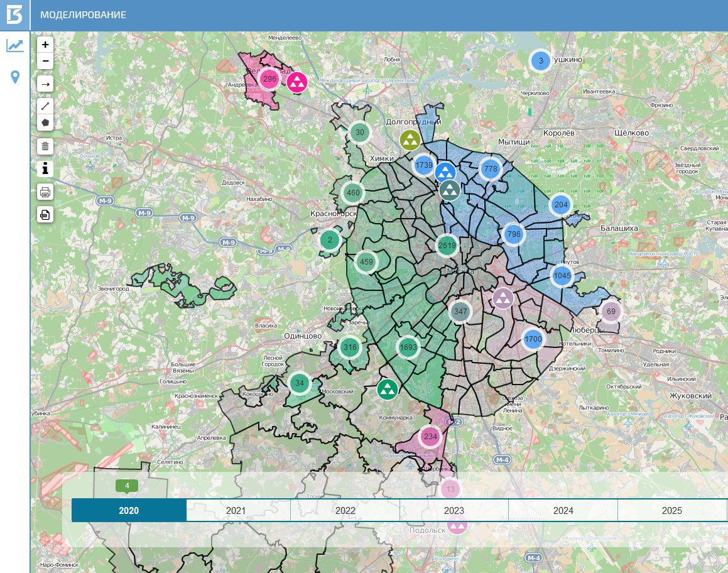Click the Звенигород town label
728x573 pixels.
point(113,288)
